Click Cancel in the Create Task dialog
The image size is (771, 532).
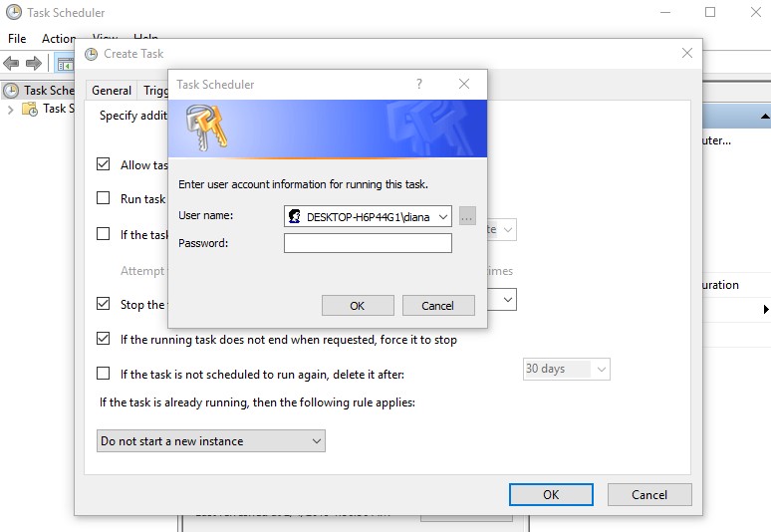point(649,494)
